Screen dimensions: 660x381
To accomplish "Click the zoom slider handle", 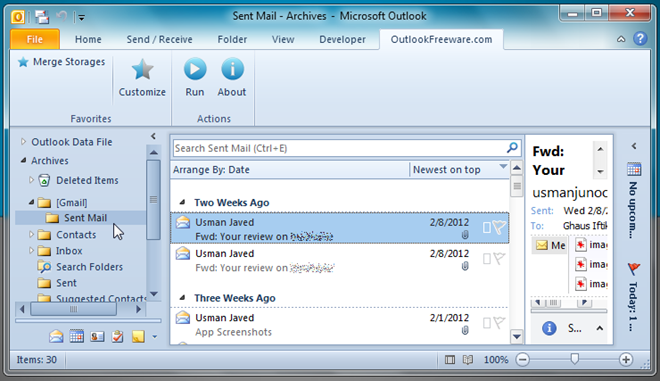I will coord(575,359).
